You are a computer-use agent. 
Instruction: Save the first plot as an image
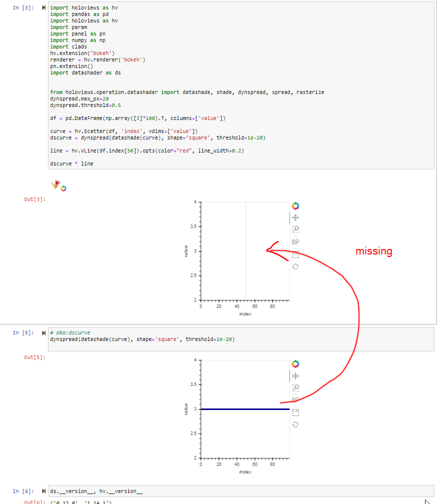pyautogui.click(x=295, y=254)
